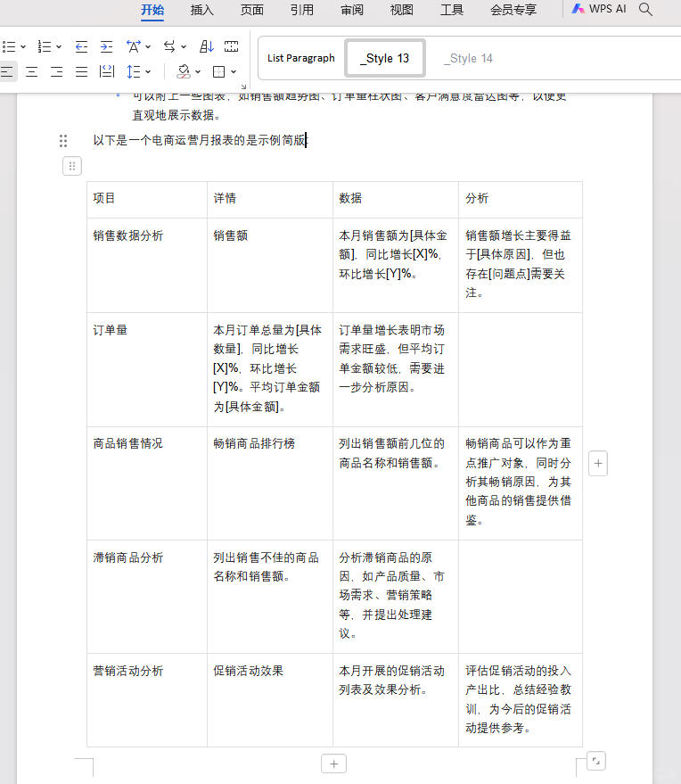Click the table move handle

(x=72, y=166)
